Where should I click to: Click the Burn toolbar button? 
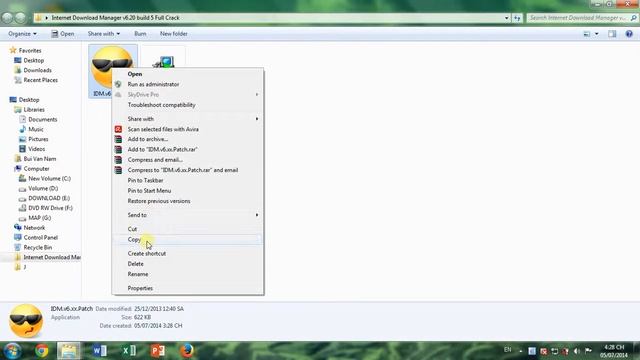[x=140, y=34]
